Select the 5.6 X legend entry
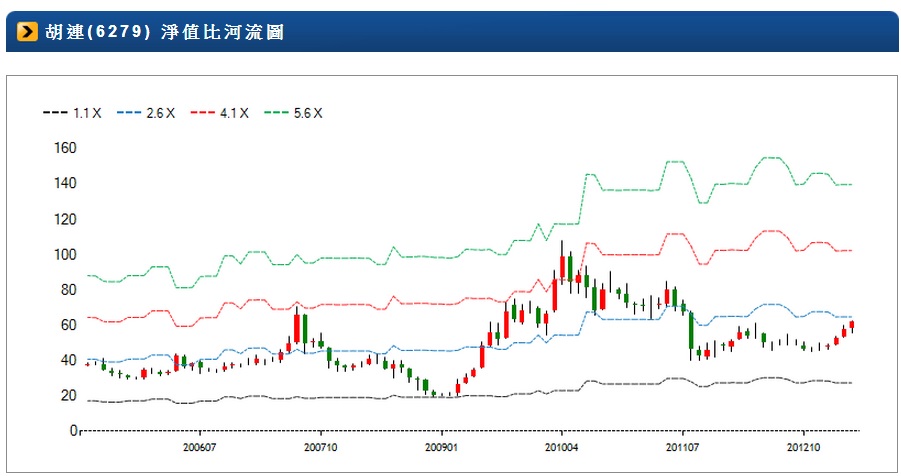The height and width of the screenshot is (476, 901). coord(293,113)
